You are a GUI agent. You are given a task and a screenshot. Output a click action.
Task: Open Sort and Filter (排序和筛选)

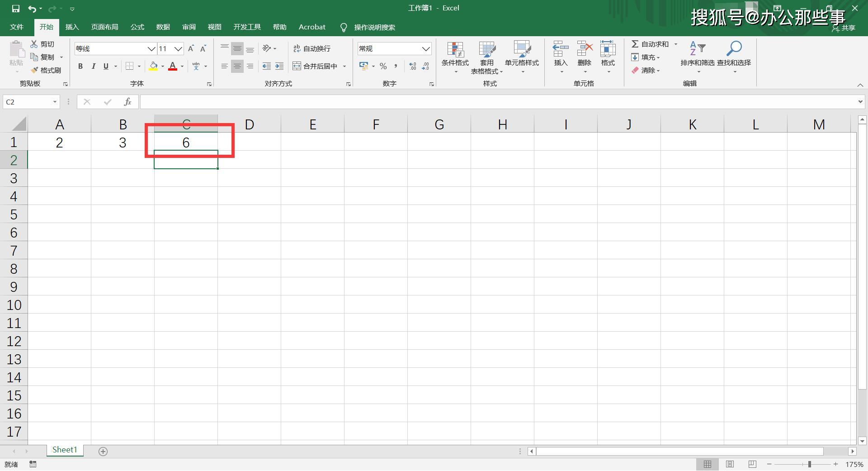698,58
